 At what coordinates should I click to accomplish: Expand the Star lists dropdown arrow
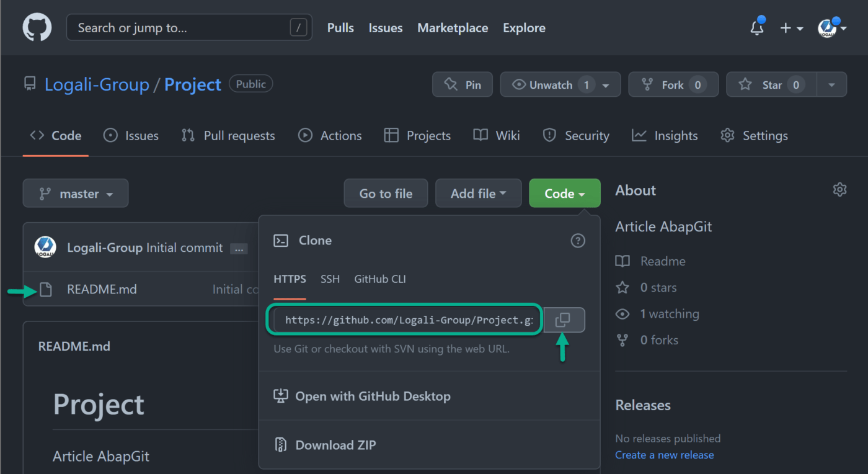(x=832, y=85)
